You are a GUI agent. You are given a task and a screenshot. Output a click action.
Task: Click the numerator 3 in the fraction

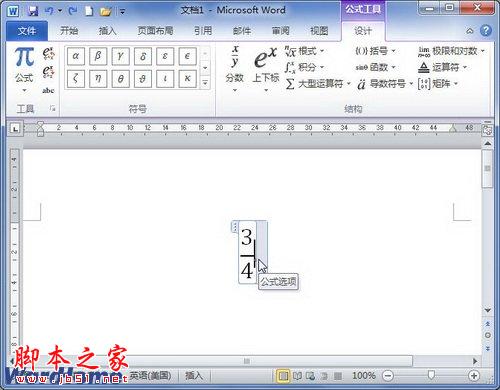tap(247, 237)
